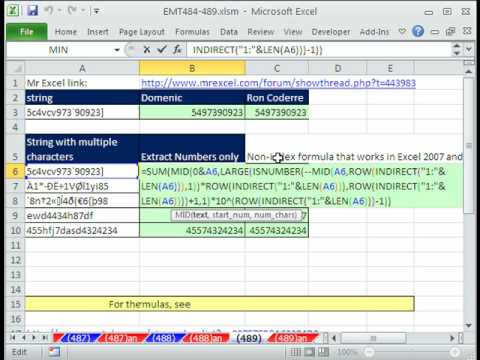Open the Customize Quick Access Toolbar dropdown

[x=96, y=11]
